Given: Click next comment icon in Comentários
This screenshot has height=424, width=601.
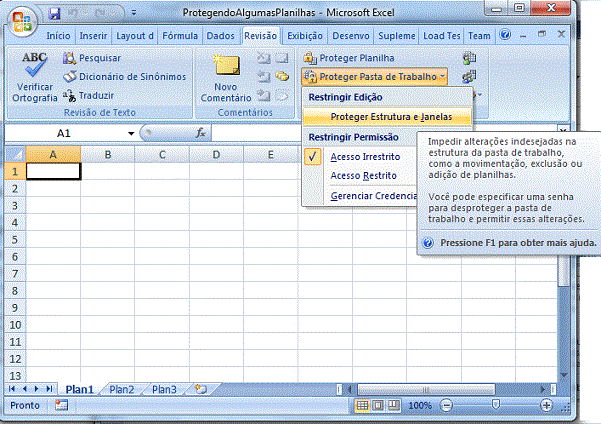Looking at the screenshot, I should click(x=264, y=95).
